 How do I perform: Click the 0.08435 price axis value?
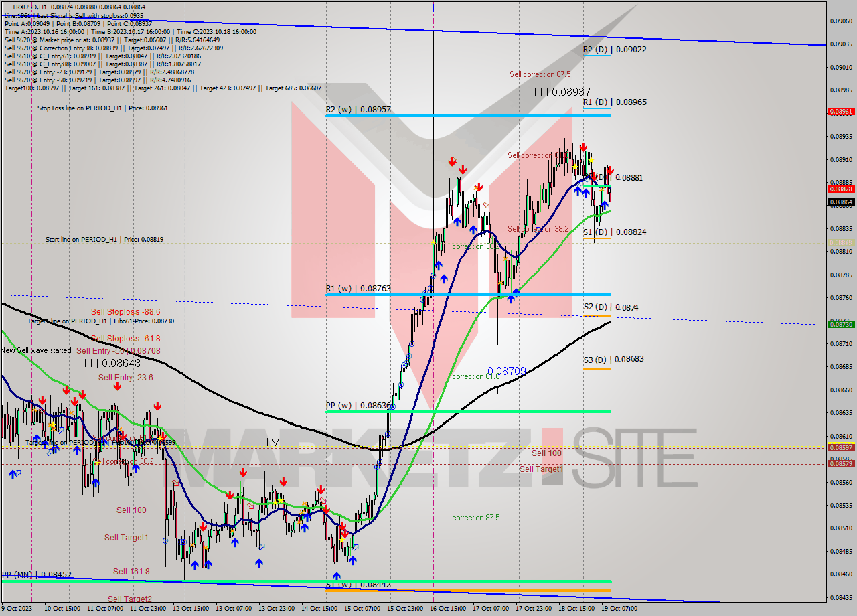pos(840,597)
